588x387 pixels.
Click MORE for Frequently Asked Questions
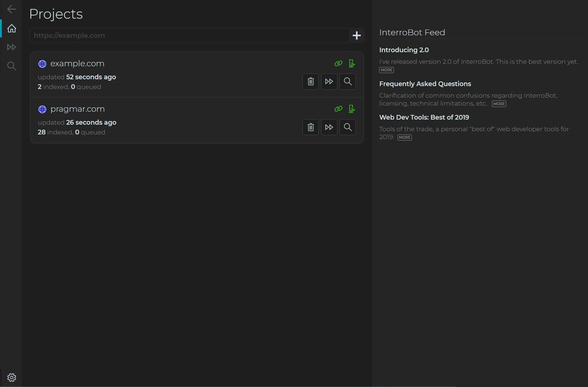click(499, 104)
